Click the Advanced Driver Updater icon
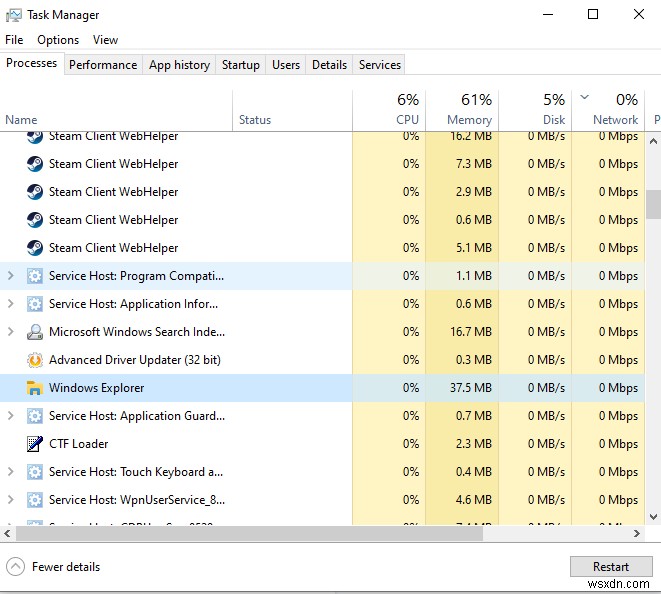The height and width of the screenshot is (594, 661). point(35,360)
